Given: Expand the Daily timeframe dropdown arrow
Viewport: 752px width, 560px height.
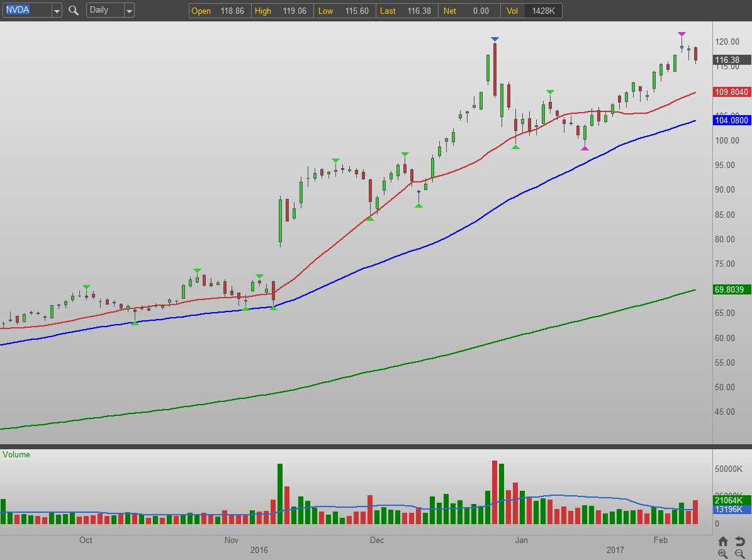Looking at the screenshot, I should (x=129, y=11).
